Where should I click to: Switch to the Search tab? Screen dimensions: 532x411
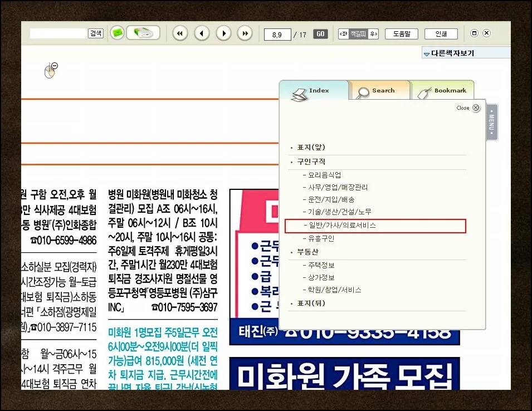pyautogui.click(x=379, y=91)
